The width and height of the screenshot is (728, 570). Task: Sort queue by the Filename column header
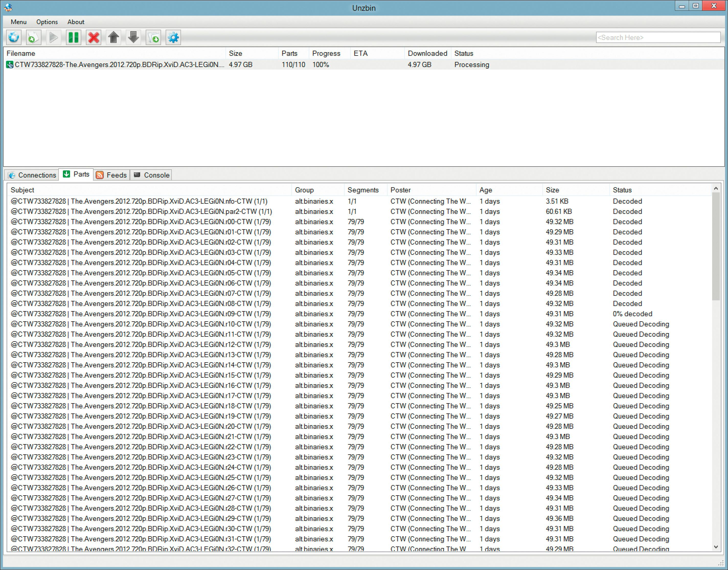point(21,53)
